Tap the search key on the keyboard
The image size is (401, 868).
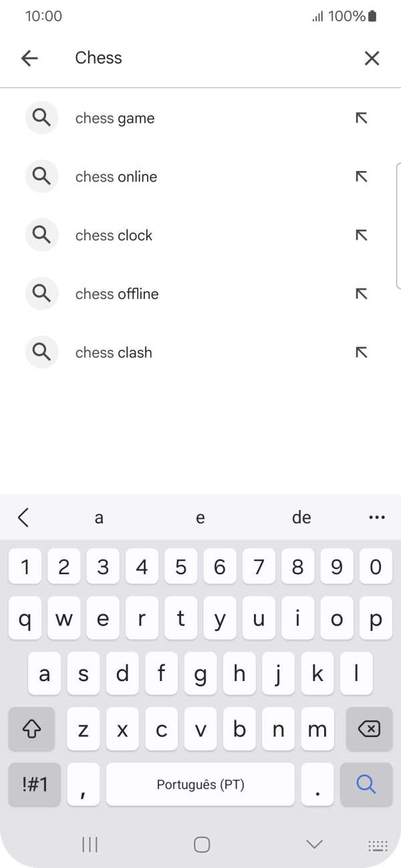tap(366, 784)
